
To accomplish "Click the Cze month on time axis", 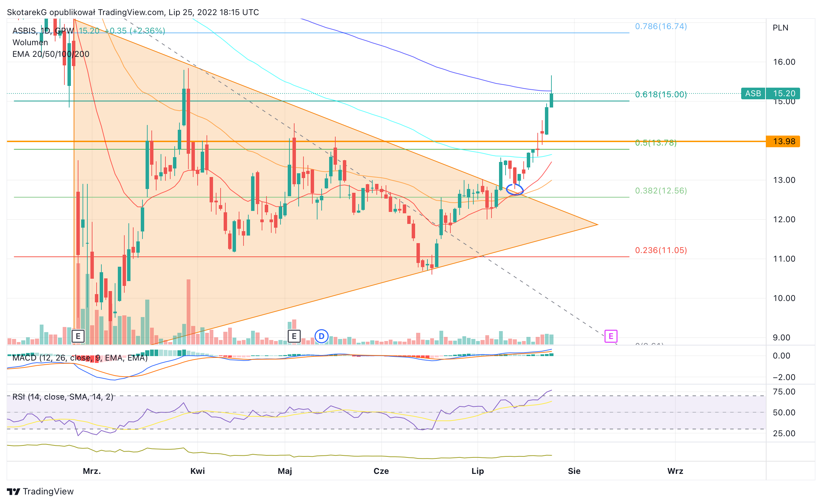I will pyautogui.click(x=381, y=471).
